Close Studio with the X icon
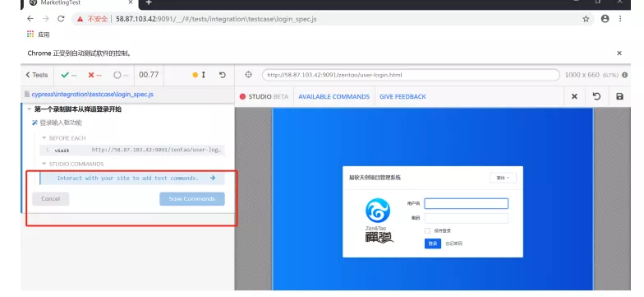 (574, 96)
